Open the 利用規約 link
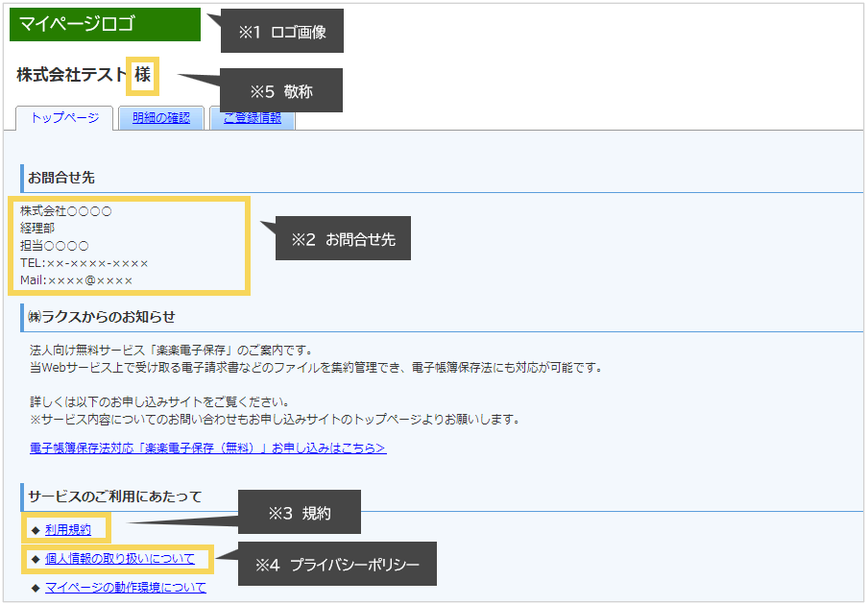The image size is (868, 605). coord(65,529)
